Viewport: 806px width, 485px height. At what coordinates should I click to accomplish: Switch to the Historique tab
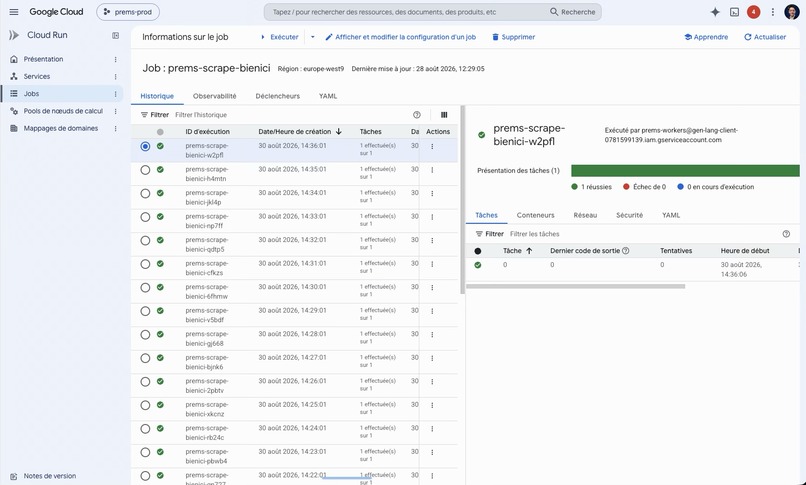pos(157,96)
